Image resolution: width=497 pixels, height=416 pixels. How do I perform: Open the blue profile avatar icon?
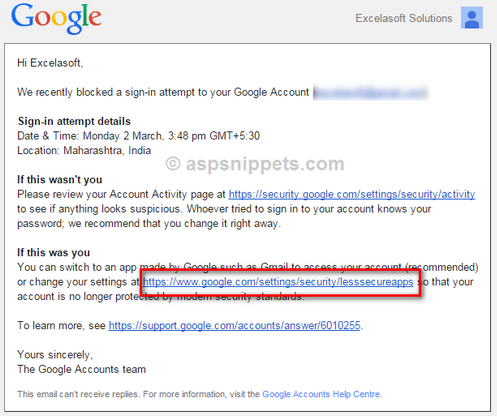pos(472,18)
